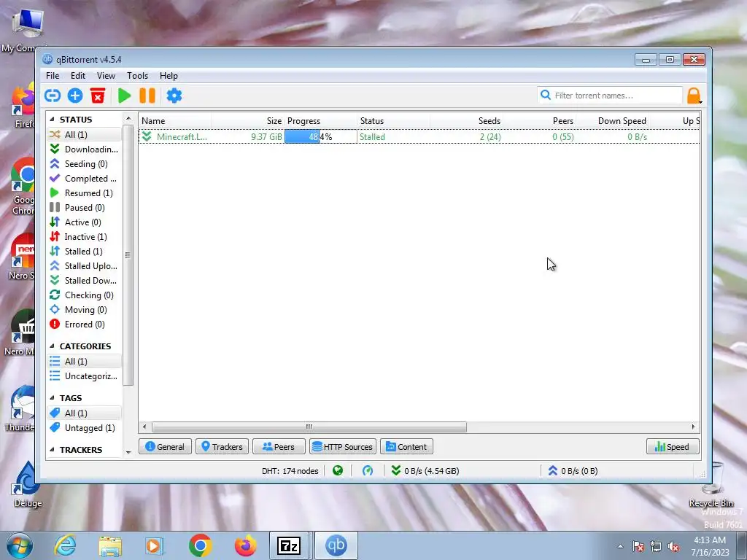The width and height of the screenshot is (747, 560).
Task: Click the sidebar scroll down arrow
Action: coord(128,452)
